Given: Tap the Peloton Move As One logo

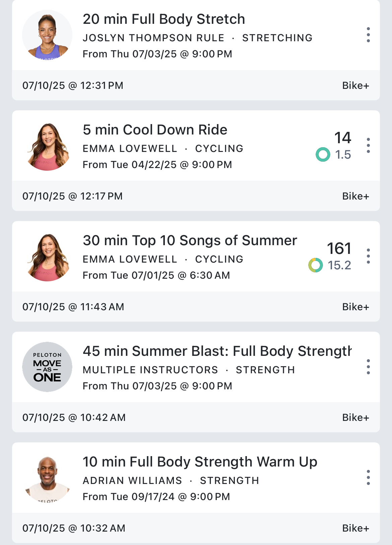Looking at the screenshot, I should click(47, 367).
